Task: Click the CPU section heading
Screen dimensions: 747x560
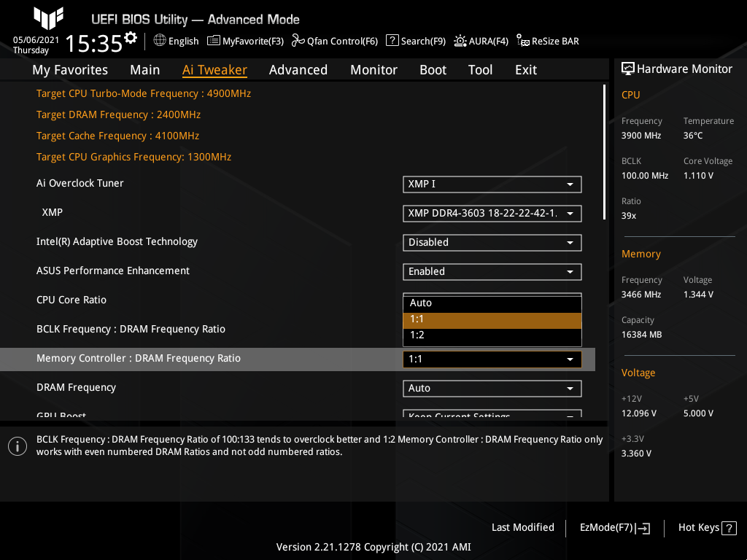Action: pyautogui.click(x=630, y=96)
